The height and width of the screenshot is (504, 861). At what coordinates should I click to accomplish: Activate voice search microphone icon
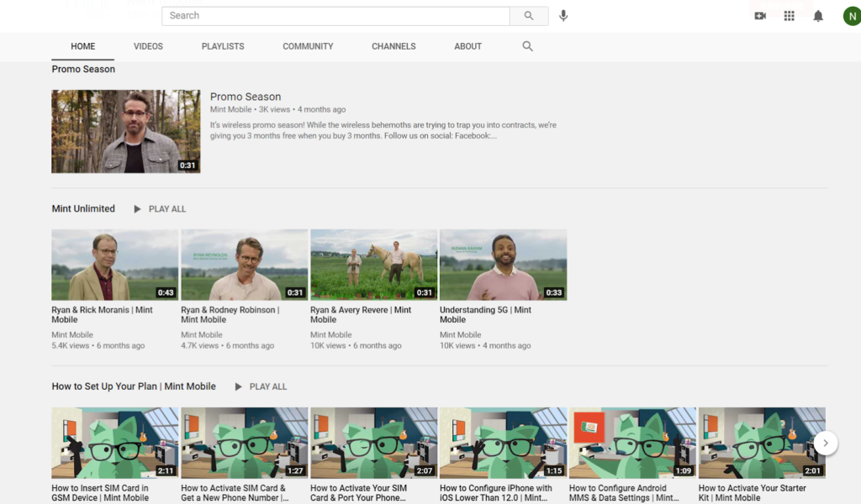(563, 16)
